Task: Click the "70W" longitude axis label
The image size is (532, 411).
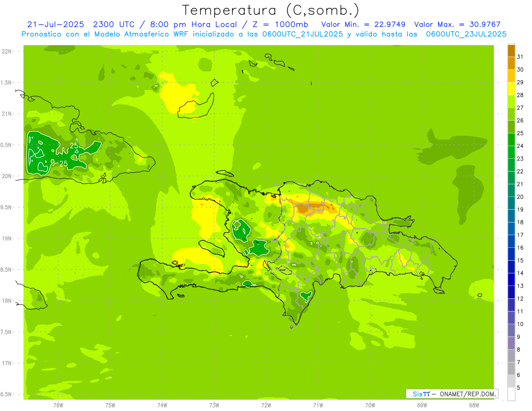Action: (370, 405)
